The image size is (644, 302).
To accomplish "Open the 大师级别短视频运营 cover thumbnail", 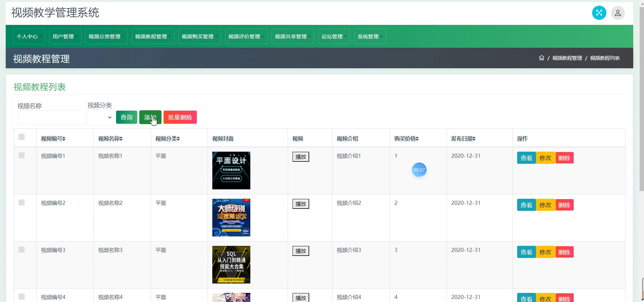I will [231, 218].
